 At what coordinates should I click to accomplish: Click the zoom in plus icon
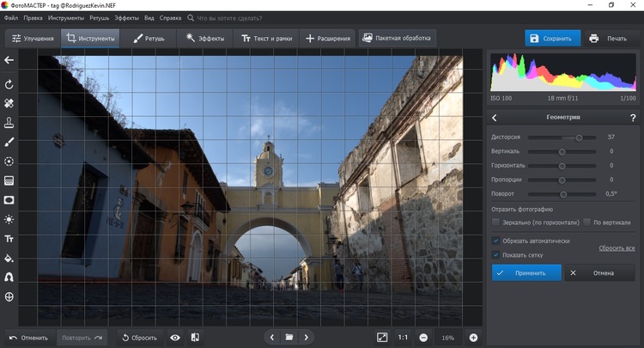(x=473, y=337)
